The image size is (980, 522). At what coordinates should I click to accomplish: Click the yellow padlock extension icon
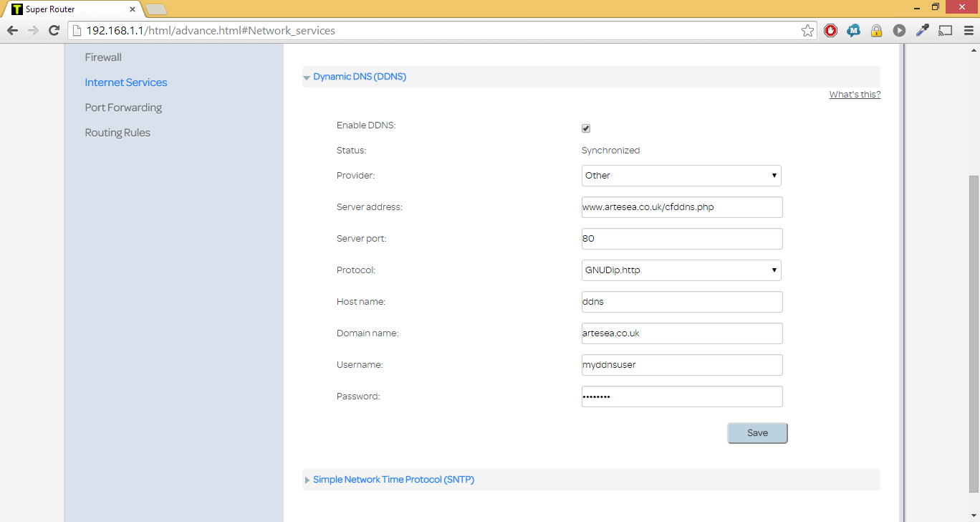(x=876, y=30)
